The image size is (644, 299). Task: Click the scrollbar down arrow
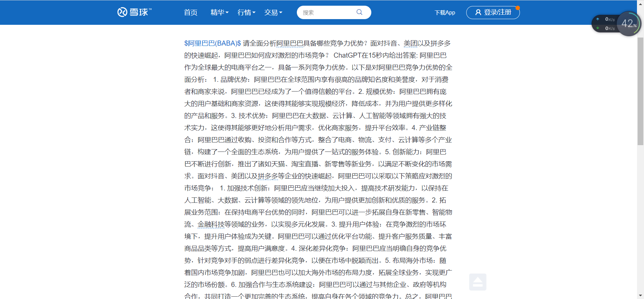tap(640, 296)
